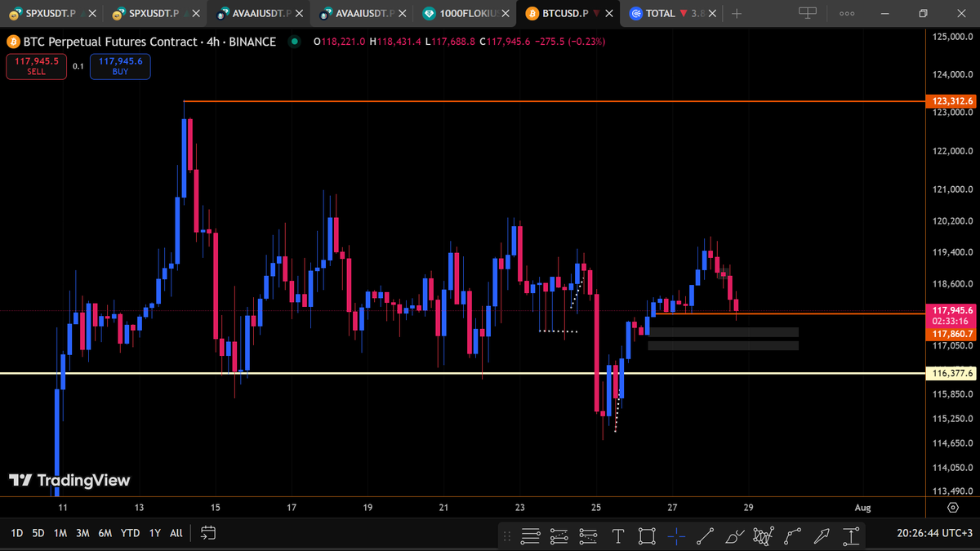Edit the 0.1 order quantity
980x551 pixels.
pos(78,66)
